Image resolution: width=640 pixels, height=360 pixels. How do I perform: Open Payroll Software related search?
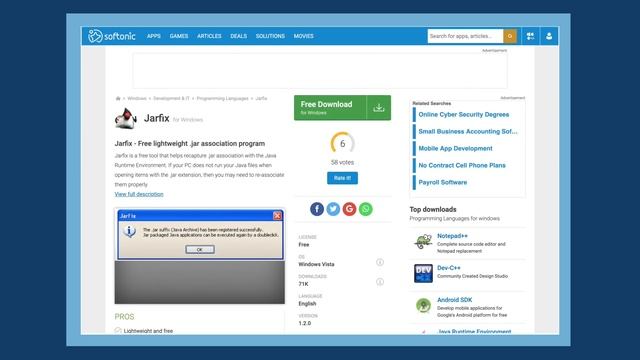(443, 182)
